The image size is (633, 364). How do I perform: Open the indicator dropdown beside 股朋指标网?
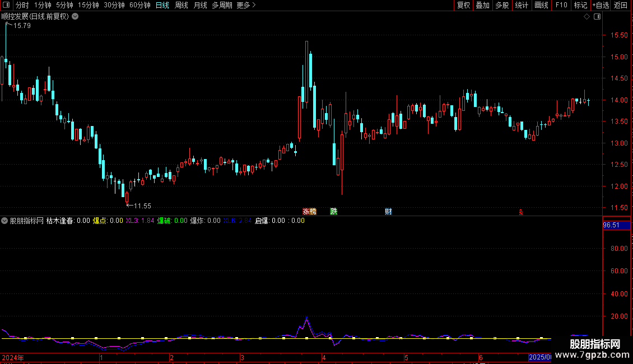pyautogui.click(x=4, y=221)
